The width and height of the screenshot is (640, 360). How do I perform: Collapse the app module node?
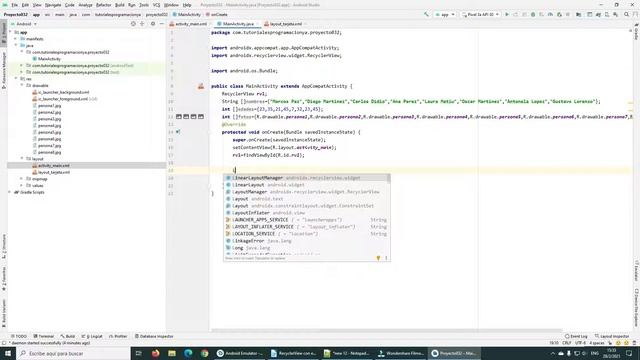point(10,32)
